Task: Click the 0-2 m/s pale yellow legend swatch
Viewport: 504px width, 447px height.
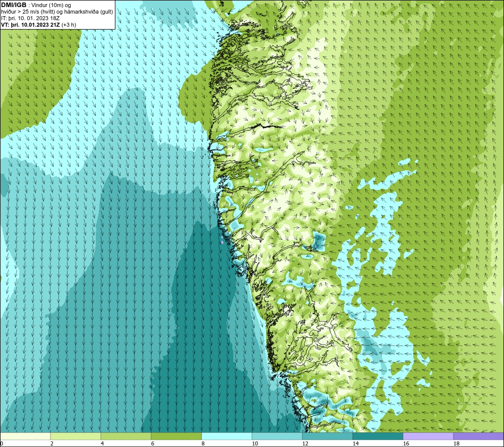Action: [25, 436]
